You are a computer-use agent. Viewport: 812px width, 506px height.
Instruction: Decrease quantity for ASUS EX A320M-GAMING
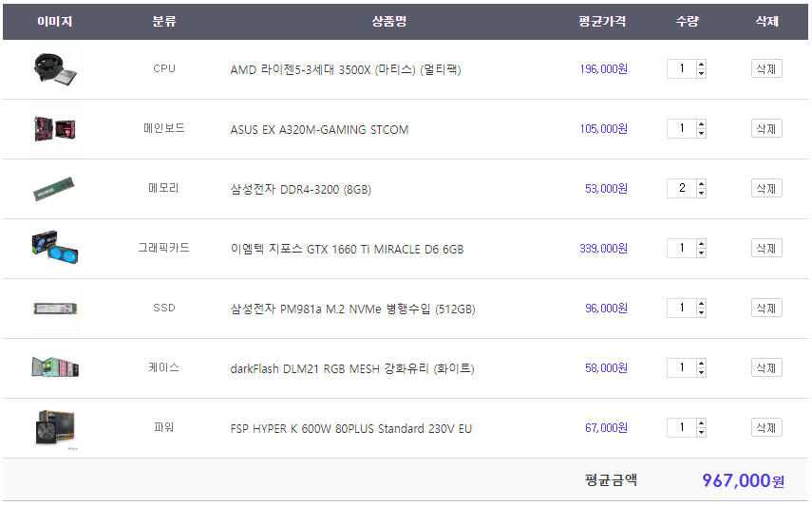pos(701,133)
